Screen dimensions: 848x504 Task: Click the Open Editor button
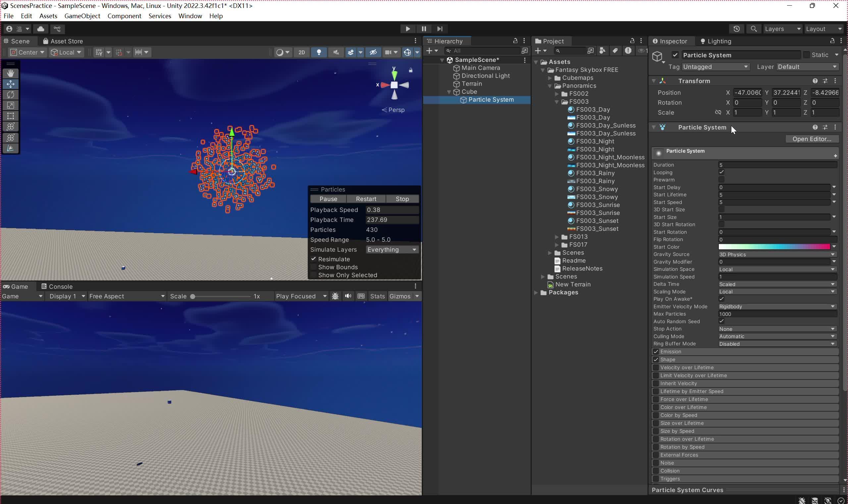[x=812, y=139]
